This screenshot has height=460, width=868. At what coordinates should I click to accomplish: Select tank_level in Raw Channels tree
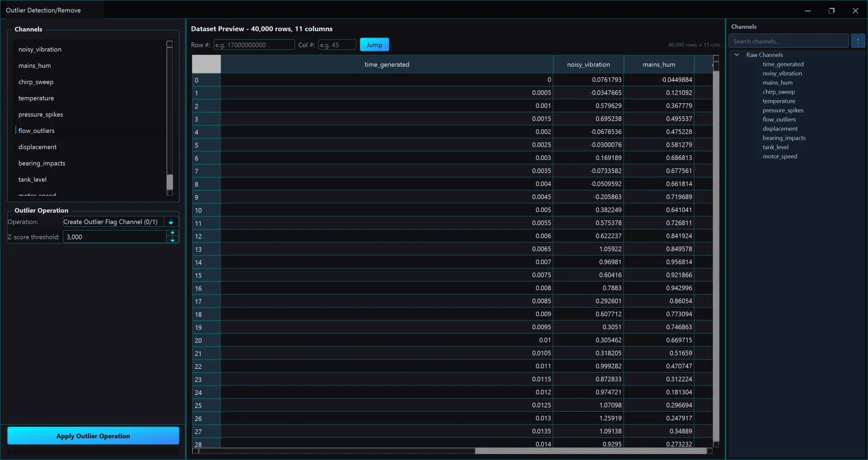775,147
